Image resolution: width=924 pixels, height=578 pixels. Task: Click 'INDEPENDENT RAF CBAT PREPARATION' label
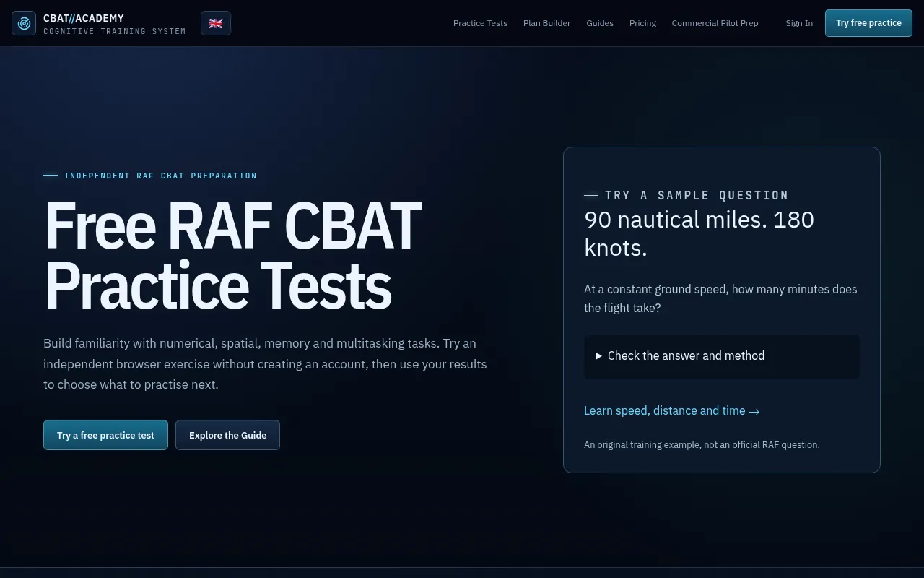(x=160, y=176)
